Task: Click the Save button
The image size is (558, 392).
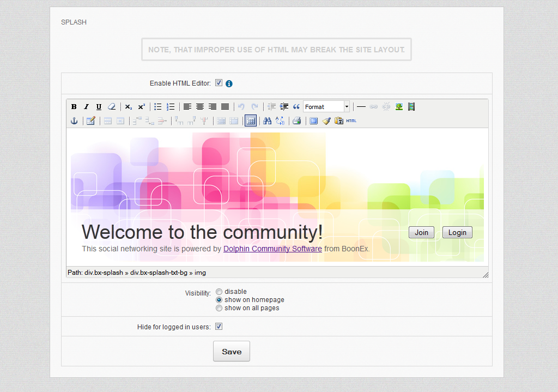Action: (x=232, y=352)
